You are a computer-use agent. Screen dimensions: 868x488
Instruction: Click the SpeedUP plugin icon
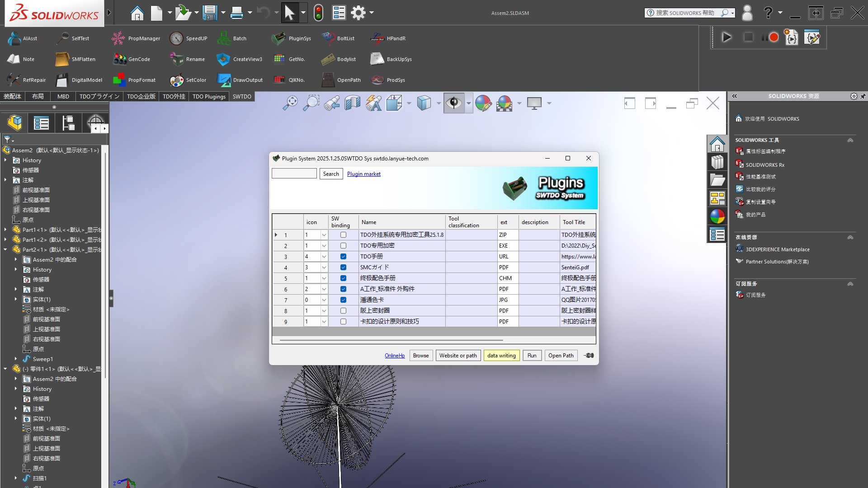pos(177,38)
